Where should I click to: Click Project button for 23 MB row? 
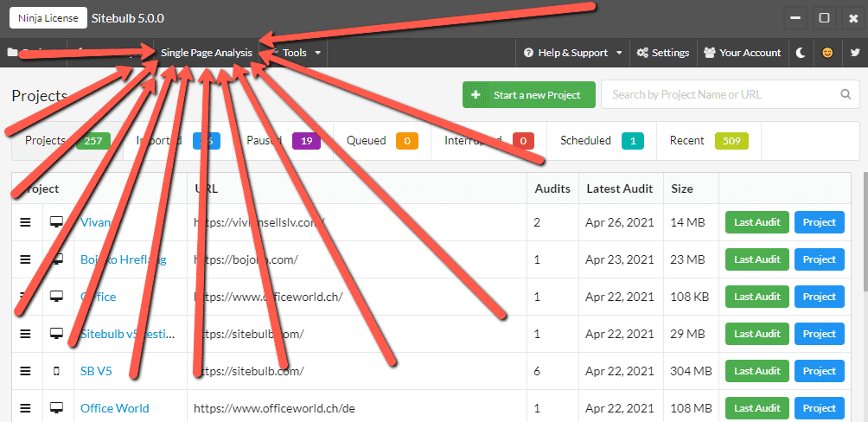click(x=820, y=259)
